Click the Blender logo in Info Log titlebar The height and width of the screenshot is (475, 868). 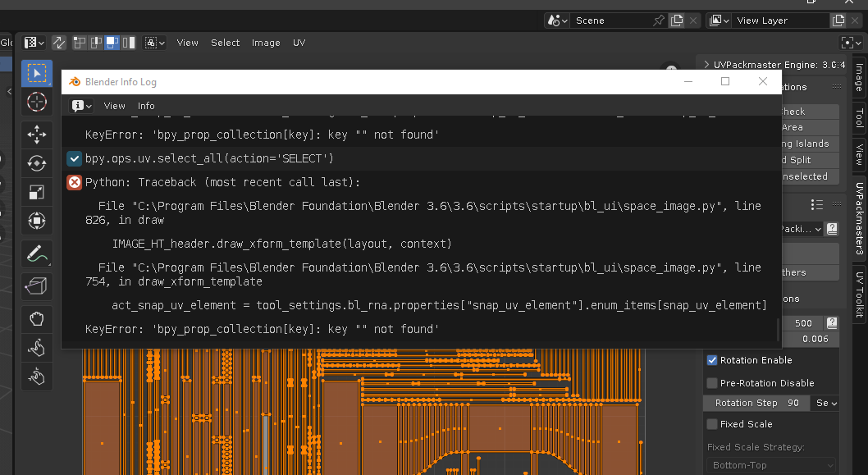[x=74, y=82]
